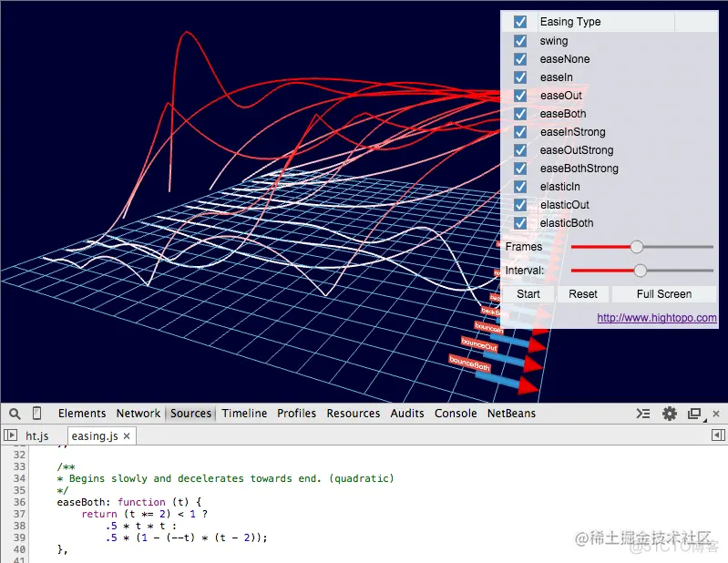Click line number 36 in gutter
Screen dimensions: 728x563
[19, 502]
